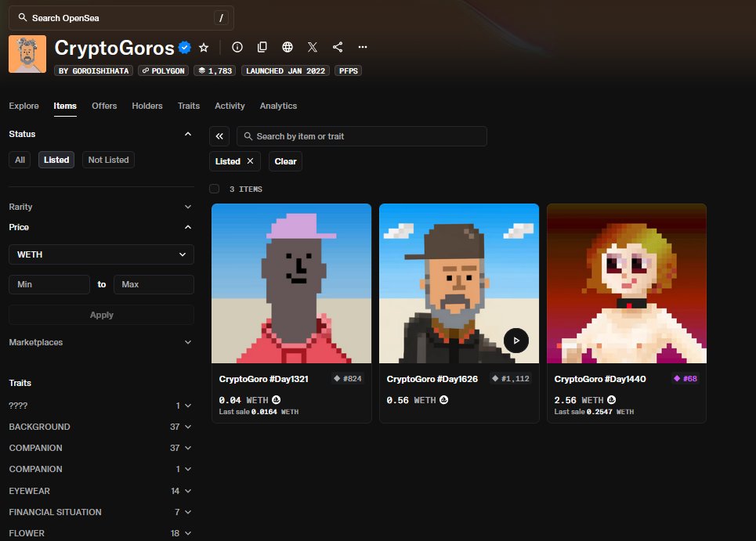The height and width of the screenshot is (541, 756).
Task: Open the WETH currency dropdown
Action: coord(101,254)
